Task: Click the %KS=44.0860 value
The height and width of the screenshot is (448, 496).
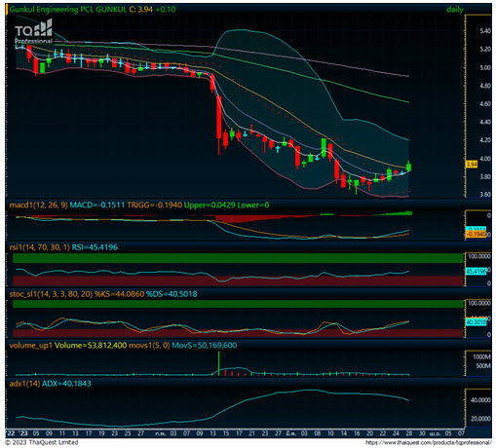Action: tap(119, 294)
